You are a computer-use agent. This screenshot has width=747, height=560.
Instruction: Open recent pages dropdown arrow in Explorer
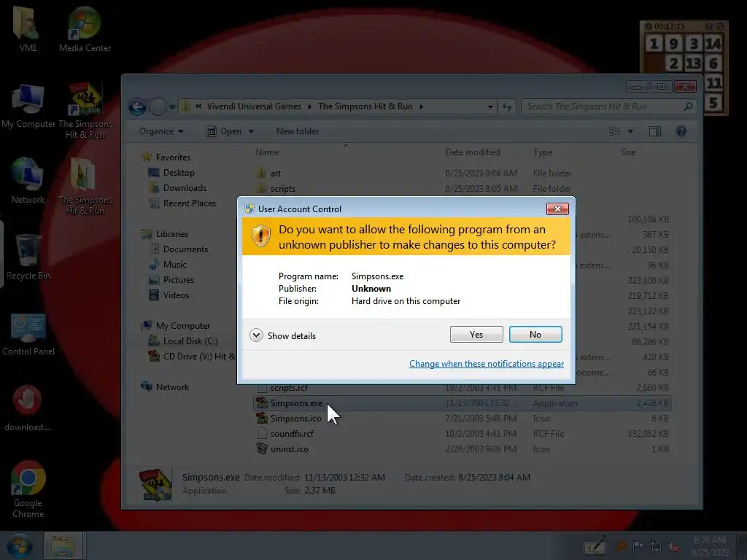[172, 106]
